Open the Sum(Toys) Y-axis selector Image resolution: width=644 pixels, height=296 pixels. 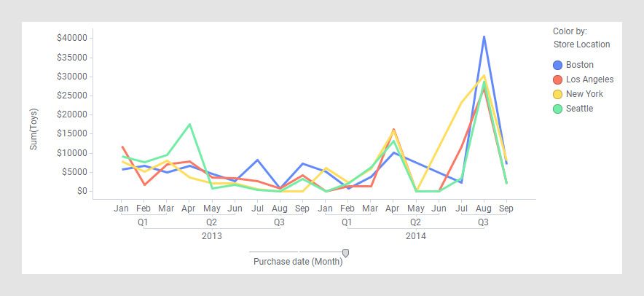pyautogui.click(x=34, y=130)
